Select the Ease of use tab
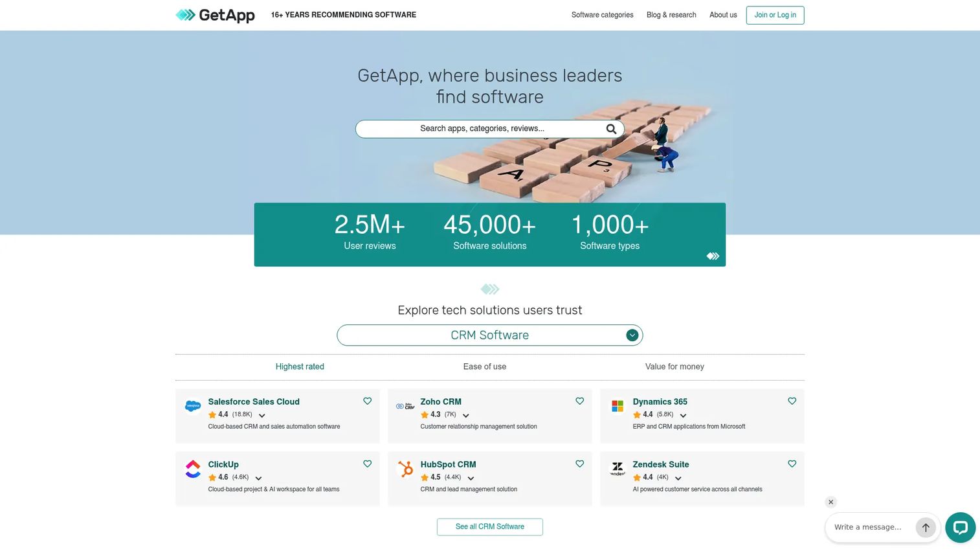Viewport: 980px width, 551px height. coord(485,366)
